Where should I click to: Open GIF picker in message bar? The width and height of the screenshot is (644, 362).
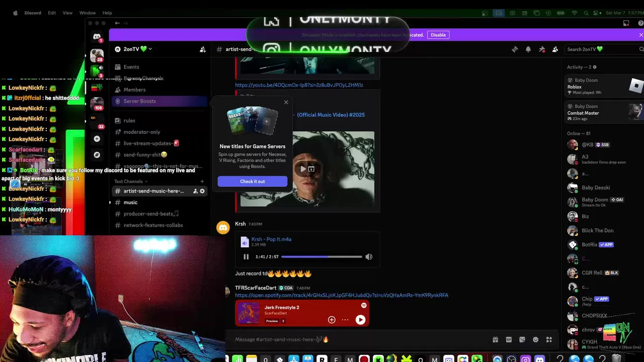(x=509, y=339)
